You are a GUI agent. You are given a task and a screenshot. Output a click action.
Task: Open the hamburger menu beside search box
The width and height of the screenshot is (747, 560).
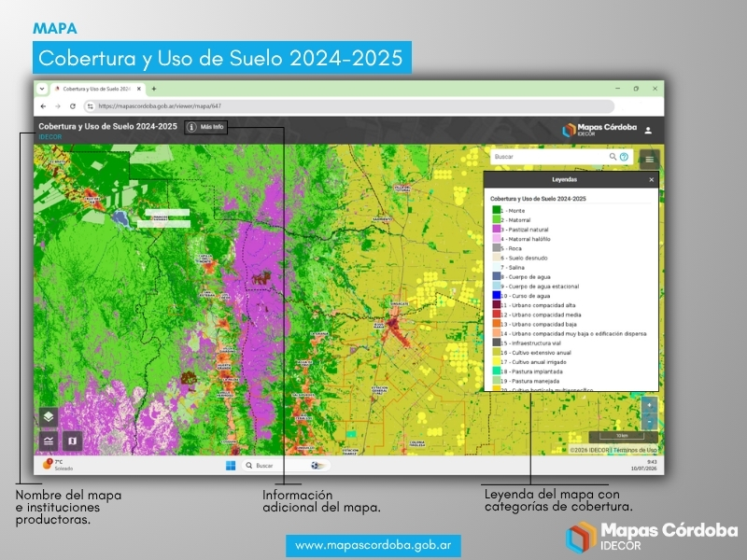(649, 159)
